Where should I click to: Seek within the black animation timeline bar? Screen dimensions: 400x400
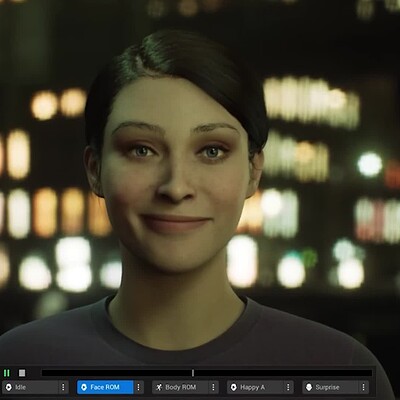[207, 373]
